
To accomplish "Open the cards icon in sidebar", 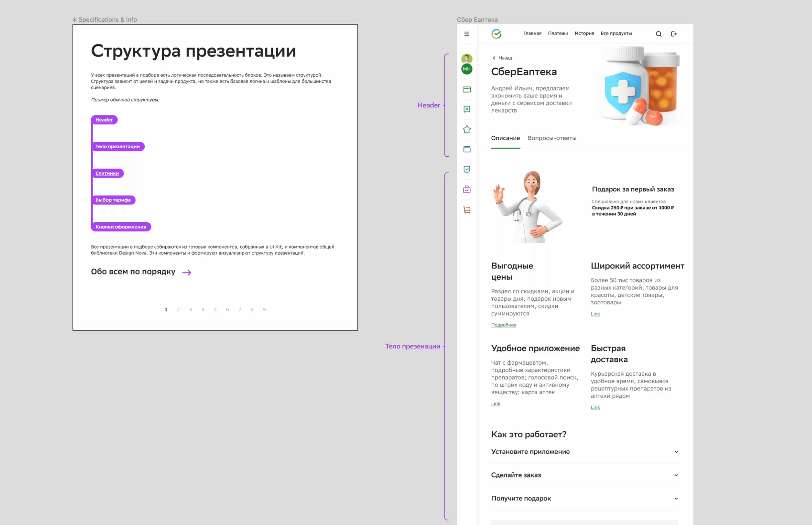I will tap(466, 89).
